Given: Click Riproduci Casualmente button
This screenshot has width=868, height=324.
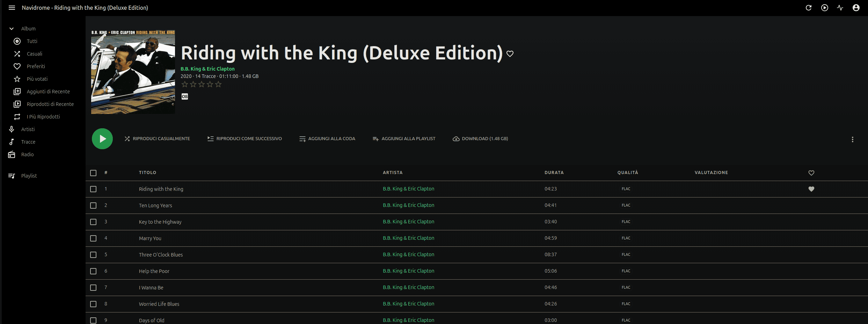Looking at the screenshot, I should [157, 139].
